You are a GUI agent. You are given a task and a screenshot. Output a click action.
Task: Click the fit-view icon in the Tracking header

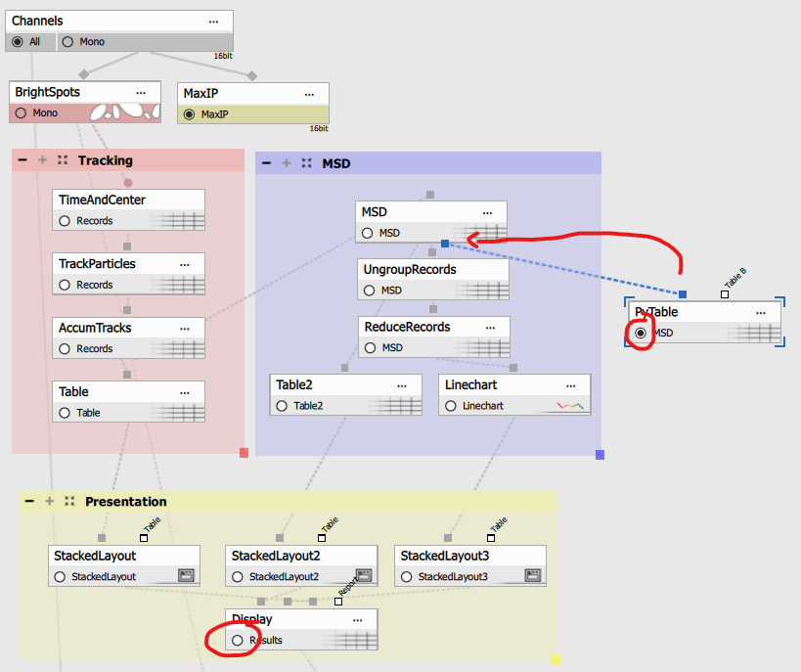[x=63, y=160]
